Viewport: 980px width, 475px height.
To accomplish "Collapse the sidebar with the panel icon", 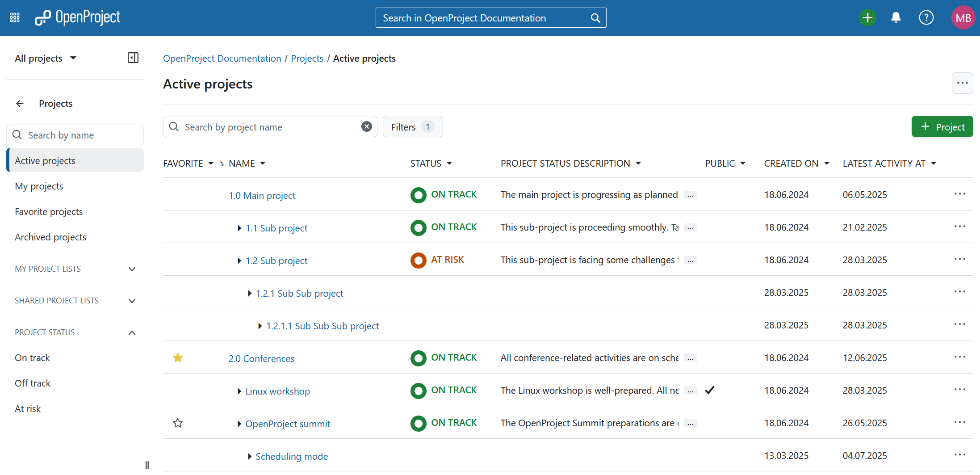I will [133, 58].
